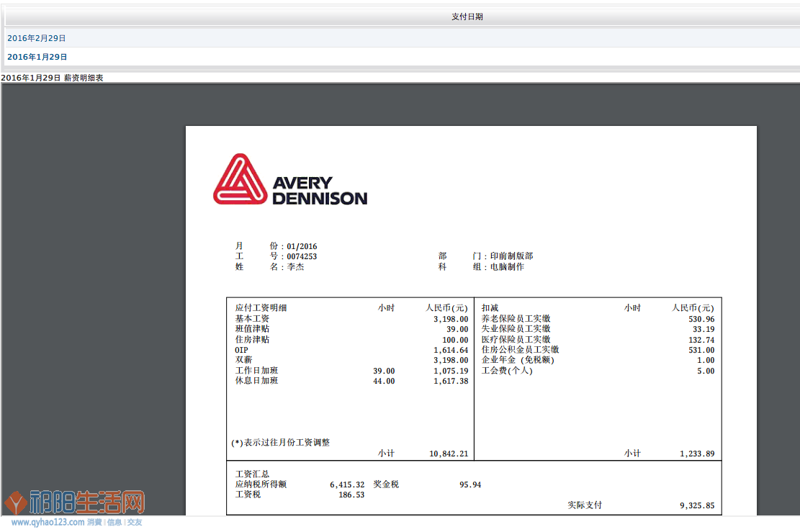This screenshot has height=532, width=800.
Task: Select 双薪 row label
Action: tap(243, 360)
